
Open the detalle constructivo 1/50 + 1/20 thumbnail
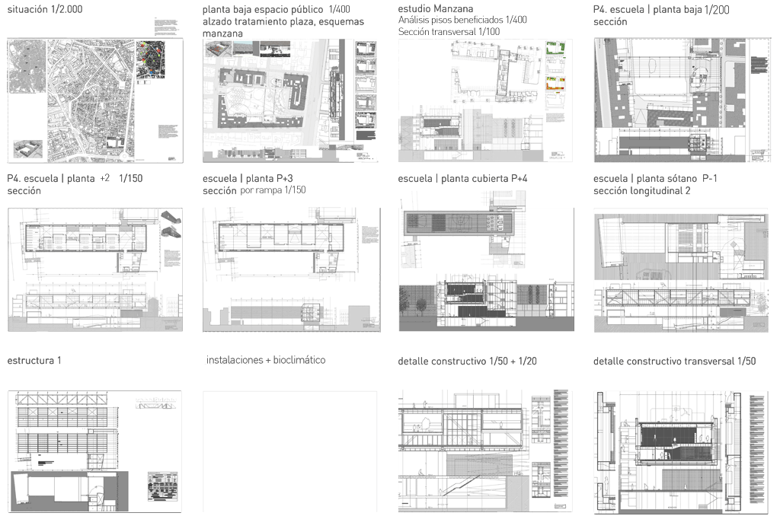coord(485,451)
